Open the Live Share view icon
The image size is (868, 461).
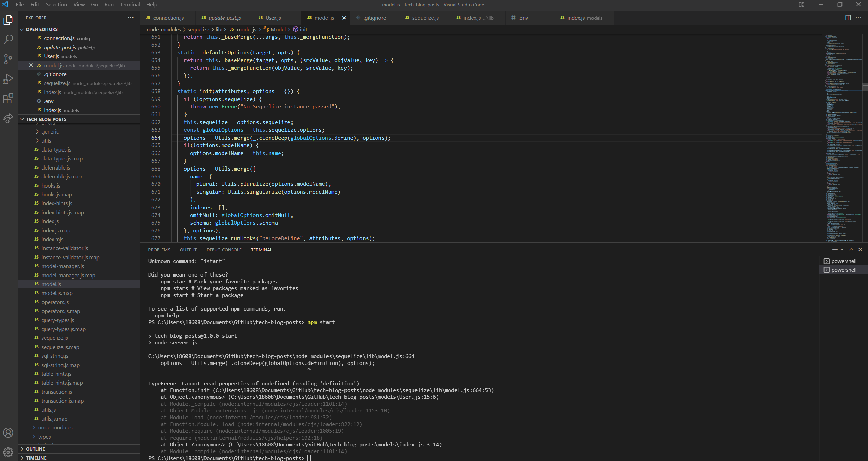[8, 118]
